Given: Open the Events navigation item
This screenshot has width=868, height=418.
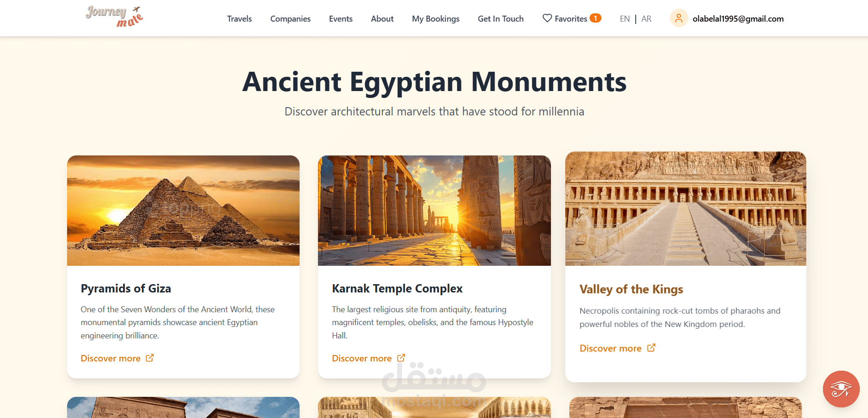Looking at the screenshot, I should coord(340,19).
